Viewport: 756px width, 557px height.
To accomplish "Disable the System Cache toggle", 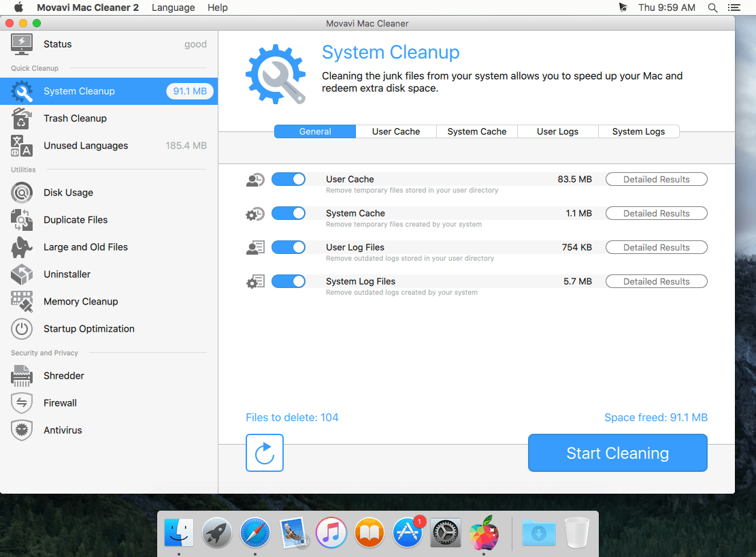I will pos(289,213).
